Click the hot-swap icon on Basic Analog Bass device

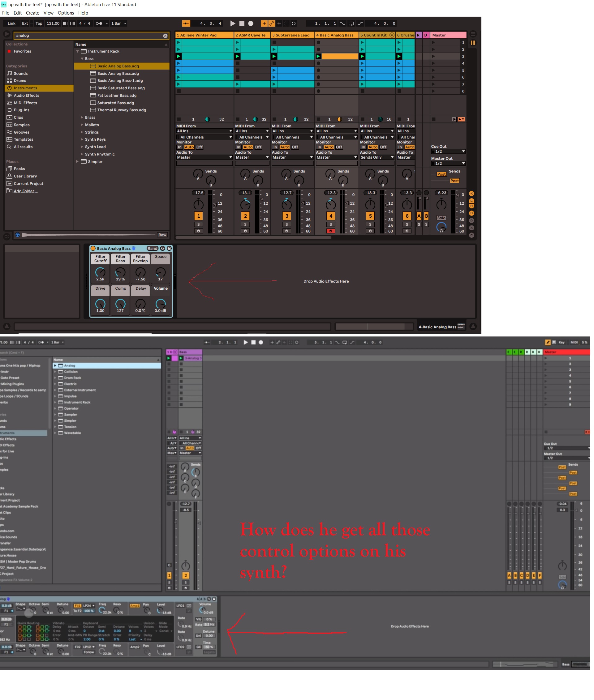coord(163,248)
